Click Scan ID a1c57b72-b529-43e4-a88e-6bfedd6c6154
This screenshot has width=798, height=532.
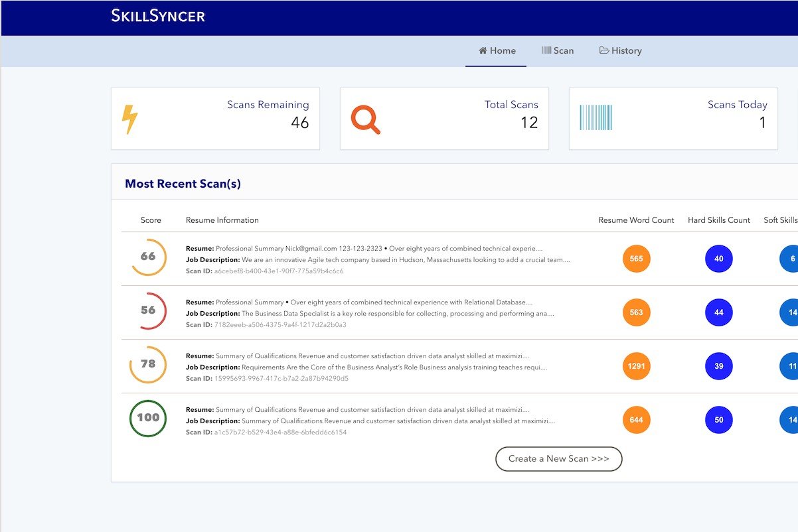266,432
